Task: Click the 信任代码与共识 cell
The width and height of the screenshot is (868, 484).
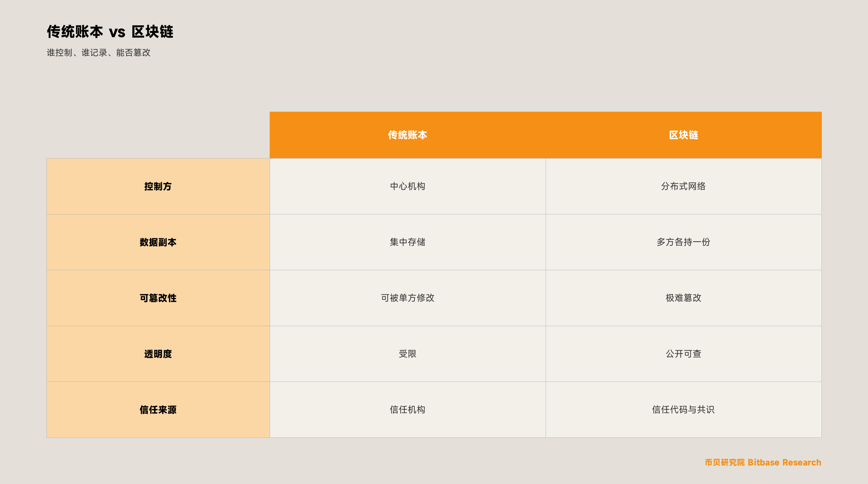Action: [683, 410]
